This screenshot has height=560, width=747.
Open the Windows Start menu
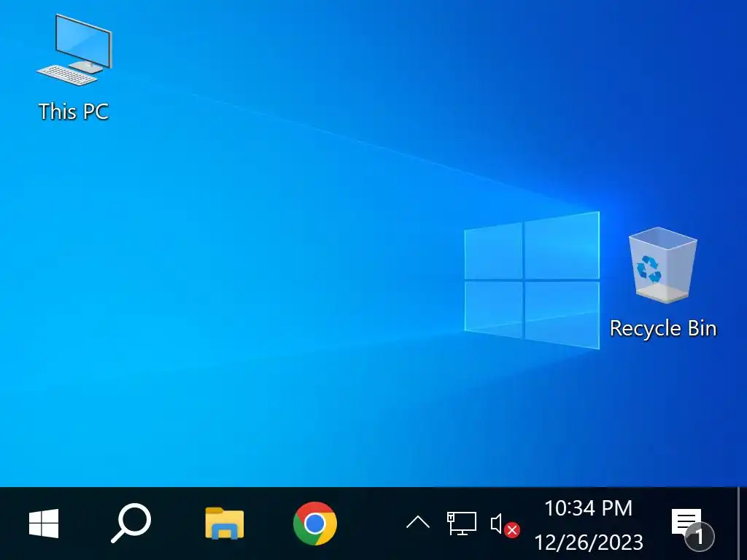tap(44, 524)
